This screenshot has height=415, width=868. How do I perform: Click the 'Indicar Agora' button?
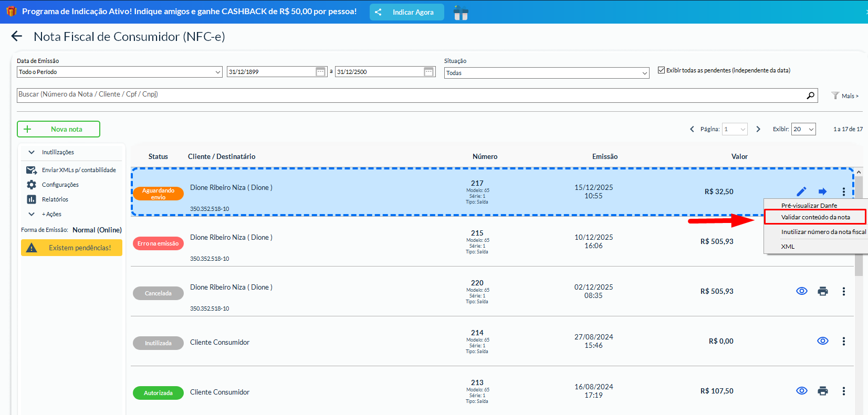pyautogui.click(x=406, y=12)
